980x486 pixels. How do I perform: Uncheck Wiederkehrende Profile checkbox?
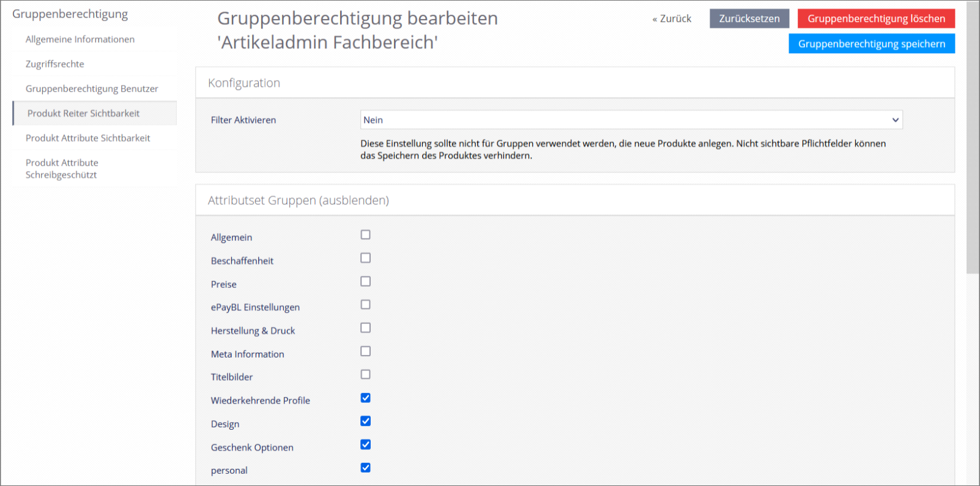click(365, 398)
